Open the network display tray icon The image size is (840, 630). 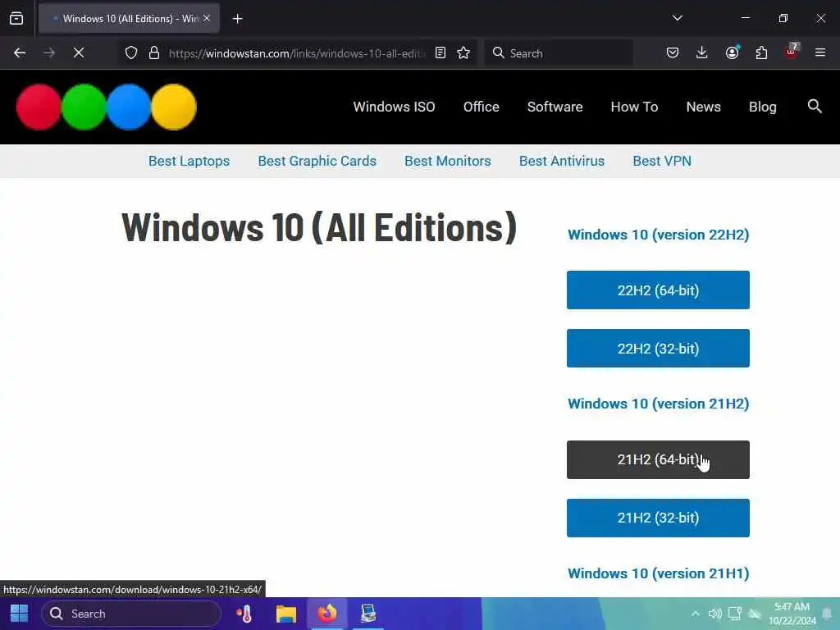click(734, 614)
